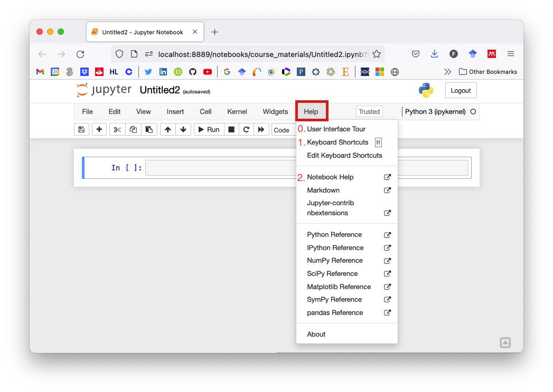Show more bookmarks with the chevron
This screenshot has height=392, width=553.
tap(447, 72)
